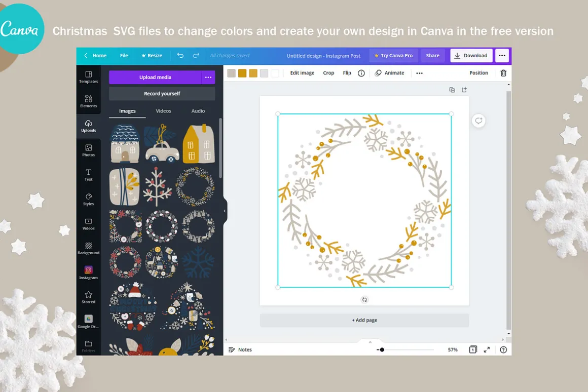Screen dimensions: 588x392
Task: Open the grid view page count icon
Action: tap(473, 349)
